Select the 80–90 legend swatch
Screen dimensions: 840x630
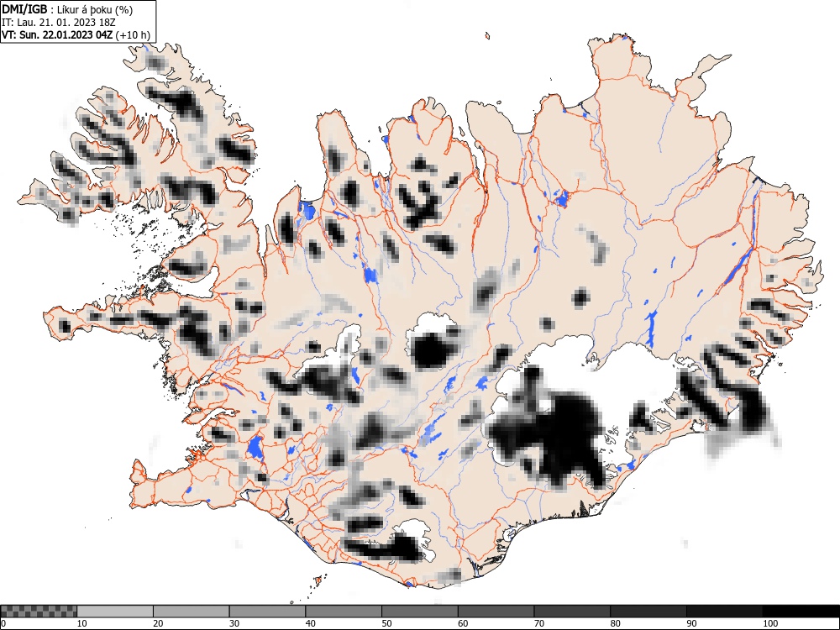[x=648, y=612]
